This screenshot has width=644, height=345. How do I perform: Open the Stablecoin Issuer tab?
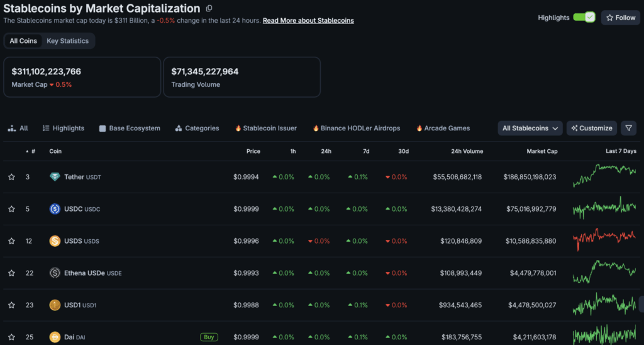click(266, 128)
